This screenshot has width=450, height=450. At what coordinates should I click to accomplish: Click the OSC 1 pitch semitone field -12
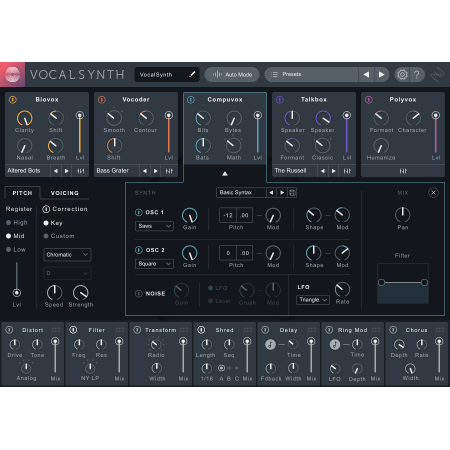tap(228, 215)
